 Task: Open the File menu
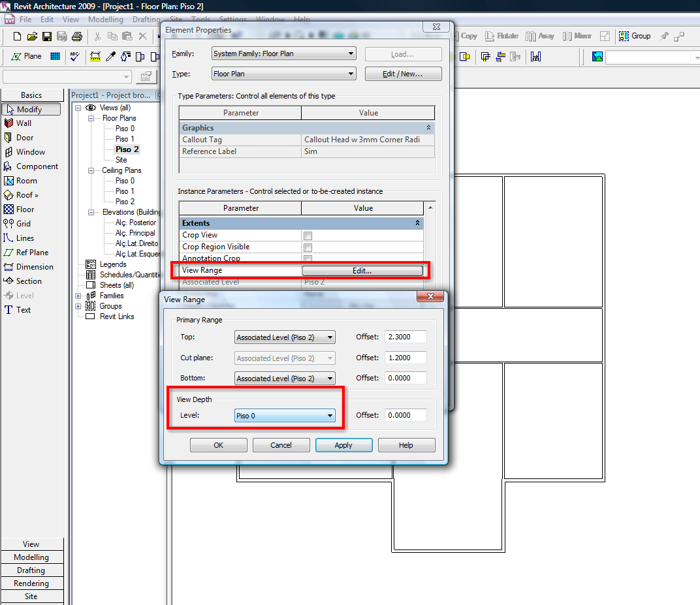pos(25,20)
